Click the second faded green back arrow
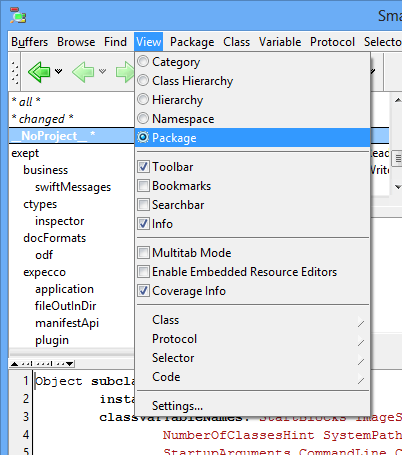402x455 pixels. (x=83, y=72)
